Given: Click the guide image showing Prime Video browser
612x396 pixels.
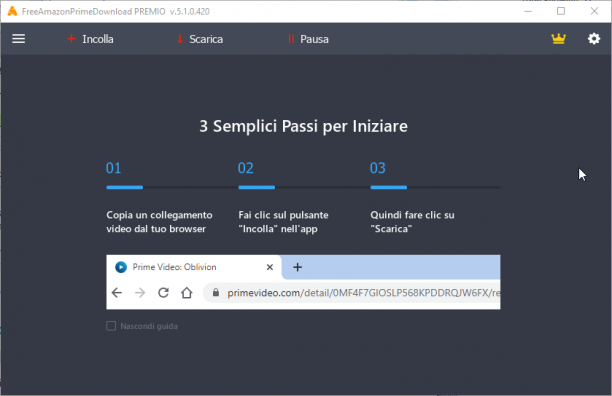Looking at the screenshot, I should 303,282.
